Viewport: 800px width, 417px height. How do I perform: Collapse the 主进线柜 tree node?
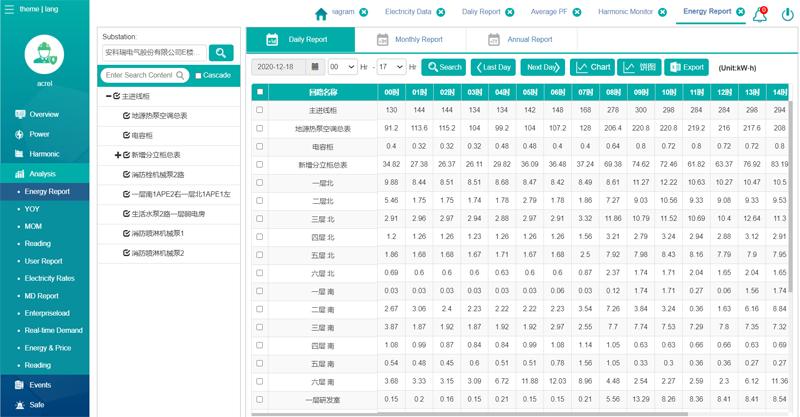(x=109, y=97)
